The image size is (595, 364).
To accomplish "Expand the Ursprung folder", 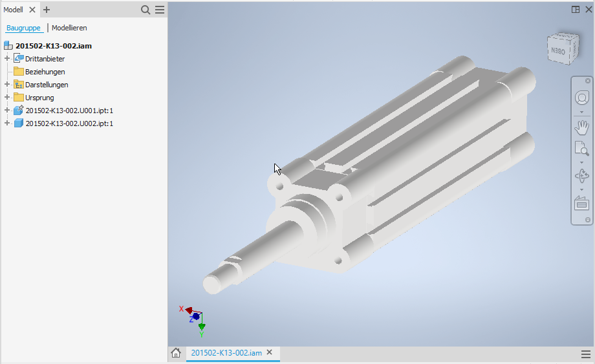I will pos(7,98).
